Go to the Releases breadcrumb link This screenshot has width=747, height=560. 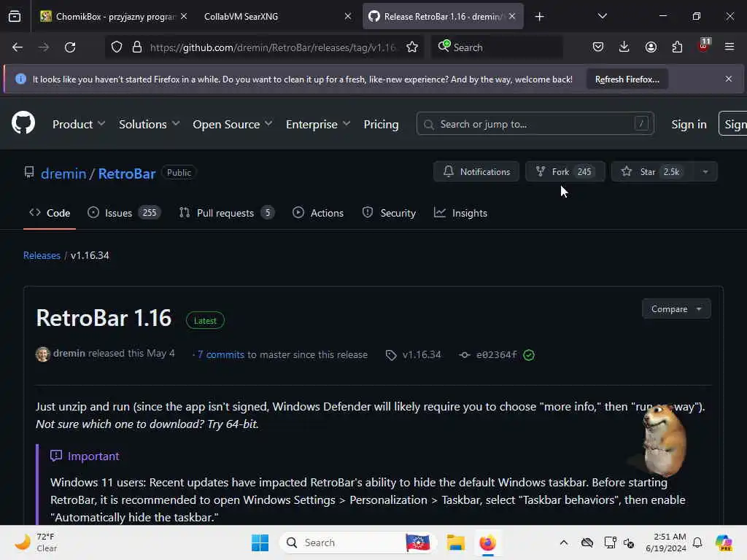[x=42, y=255]
